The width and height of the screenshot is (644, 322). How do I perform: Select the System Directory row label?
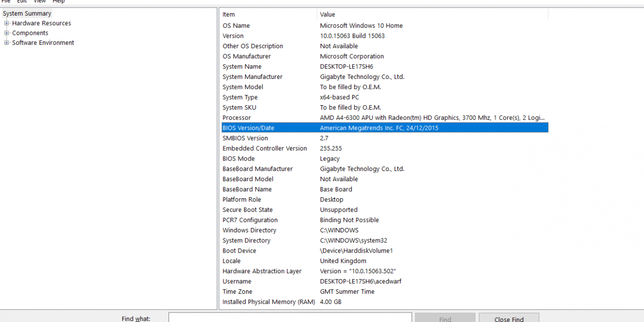247,240
